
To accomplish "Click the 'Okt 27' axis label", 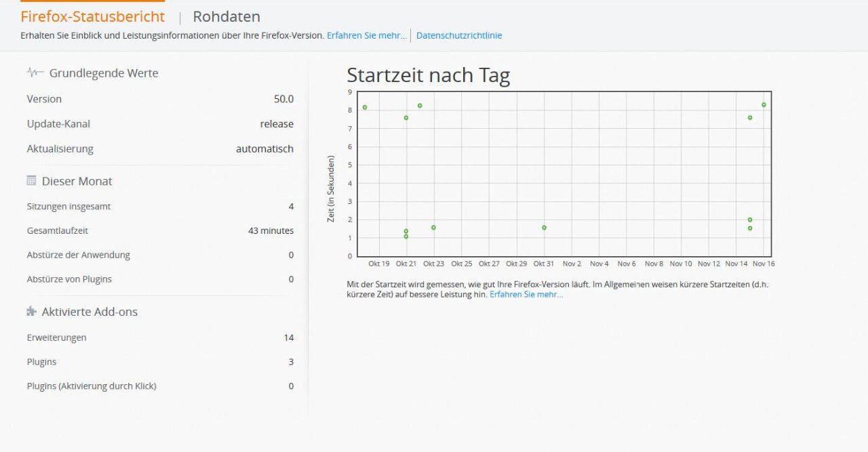I will pyautogui.click(x=489, y=264).
